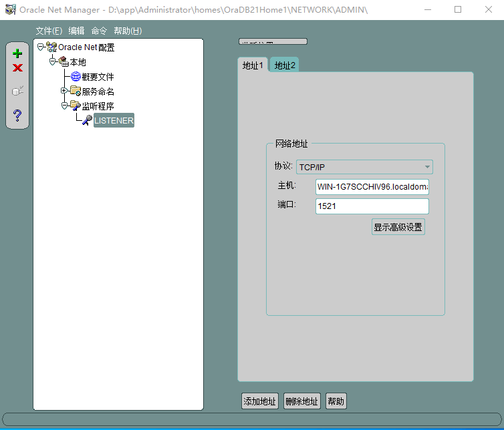Minimize the Oracle Net Manager window

coord(428,9)
